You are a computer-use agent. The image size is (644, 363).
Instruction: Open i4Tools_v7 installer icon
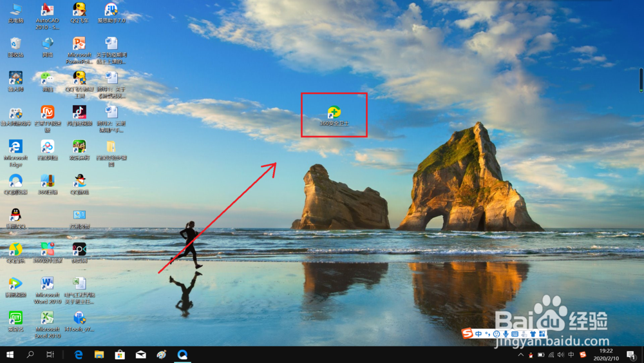[x=79, y=322]
